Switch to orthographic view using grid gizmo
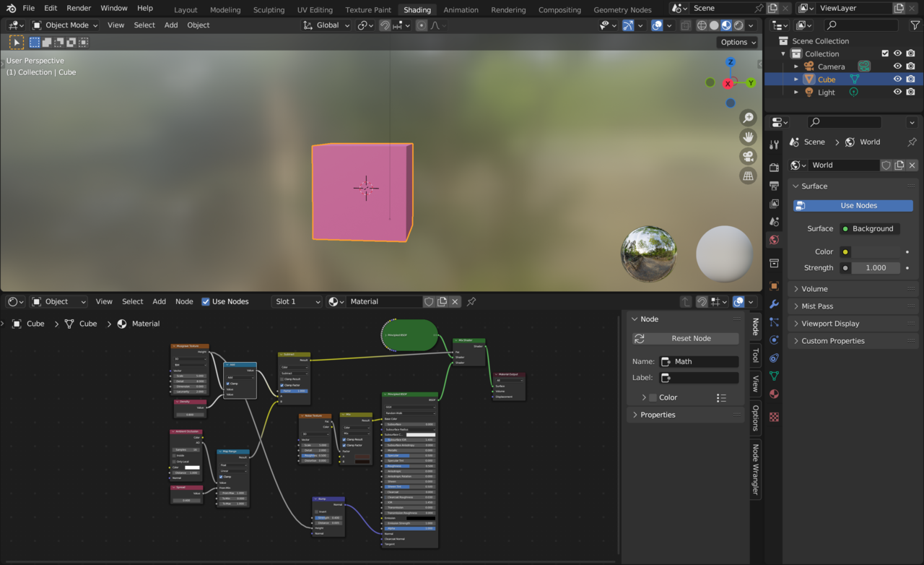 click(x=748, y=176)
